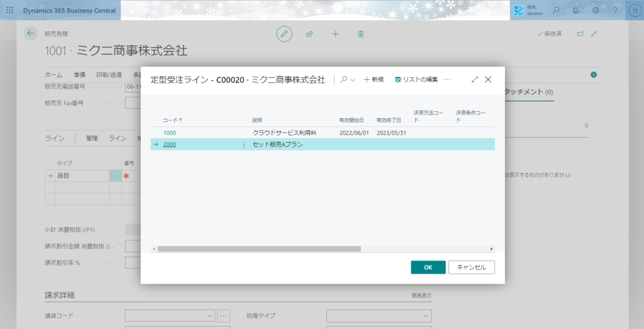Open the 準備 menu tab
644x329 pixels.
[x=79, y=75]
